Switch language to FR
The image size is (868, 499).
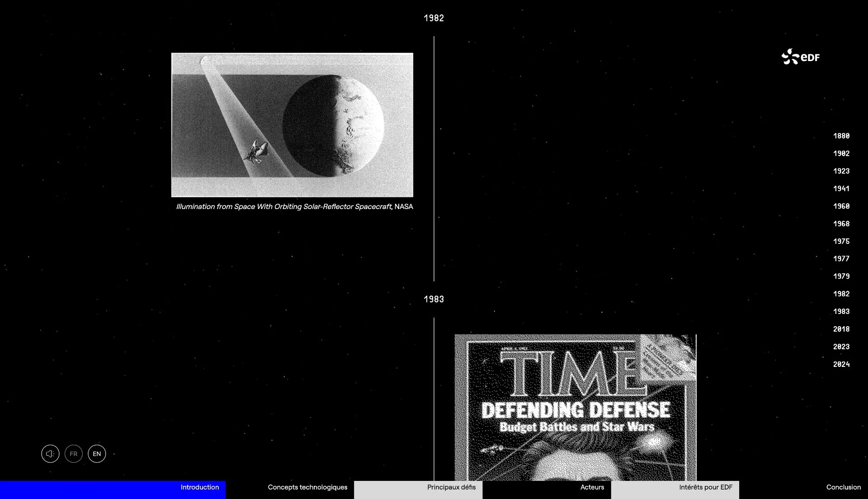click(74, 454)
